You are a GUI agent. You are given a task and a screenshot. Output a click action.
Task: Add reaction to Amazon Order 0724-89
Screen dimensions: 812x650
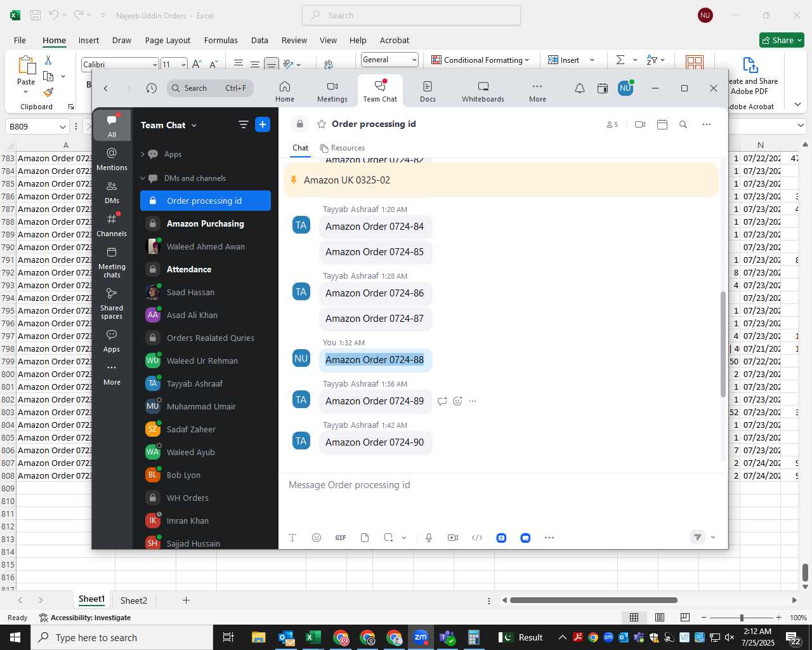[x=457, y=401]
